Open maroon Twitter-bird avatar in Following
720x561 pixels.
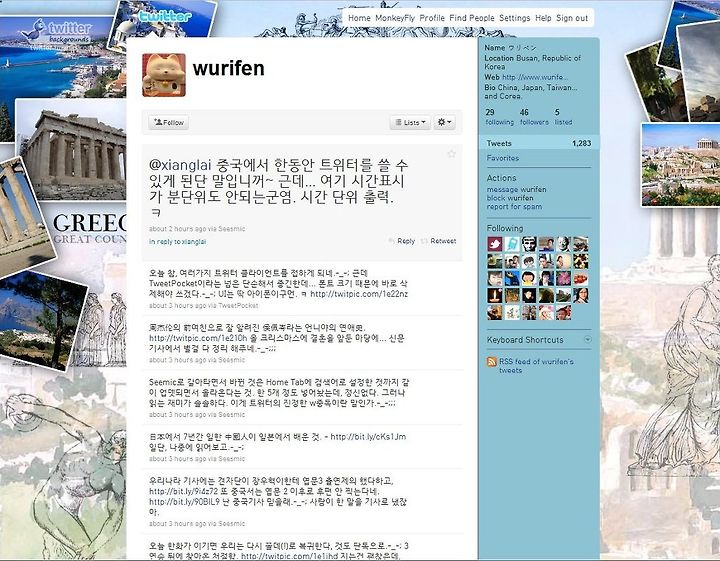coord(495,244)
